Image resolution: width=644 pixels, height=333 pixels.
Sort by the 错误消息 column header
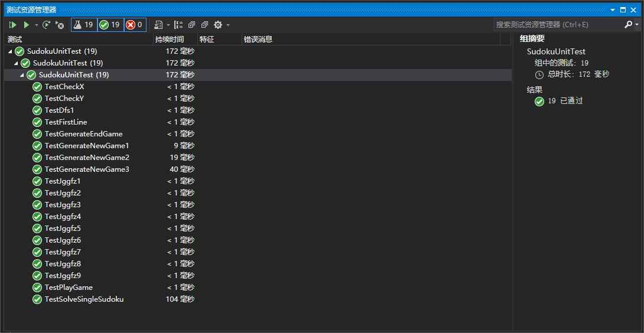point(371,40)
